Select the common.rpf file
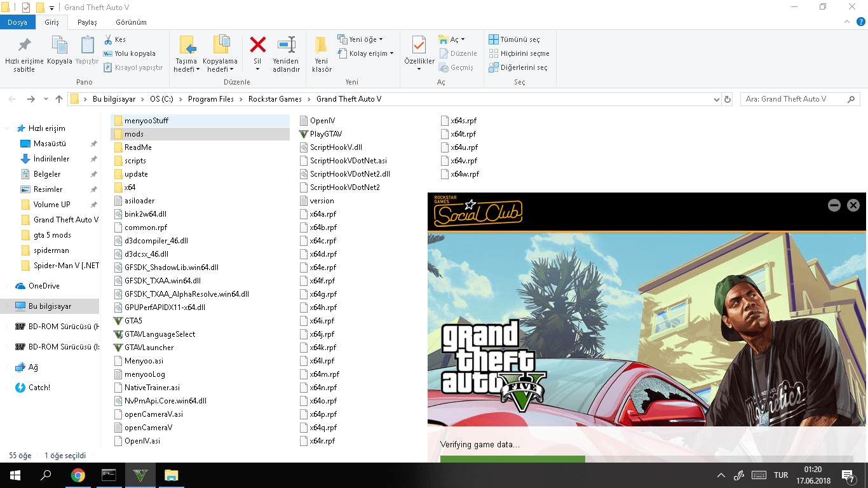Viewport: 868px width, 488px height. (x=140, y=227)
